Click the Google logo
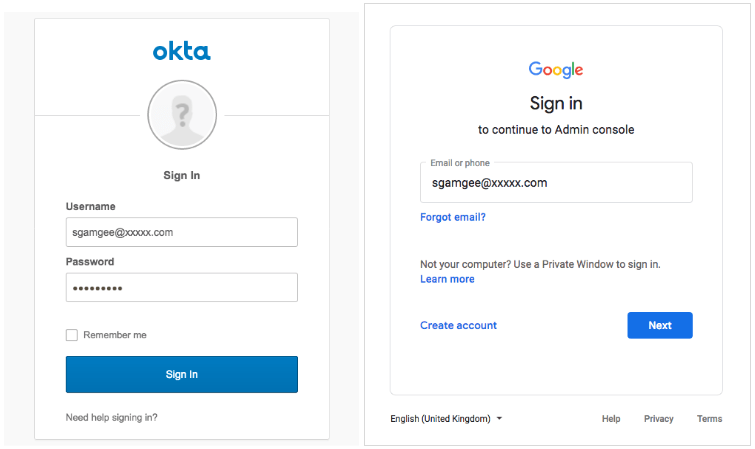The width and height of the screenshot is (755, 449). 556,70
